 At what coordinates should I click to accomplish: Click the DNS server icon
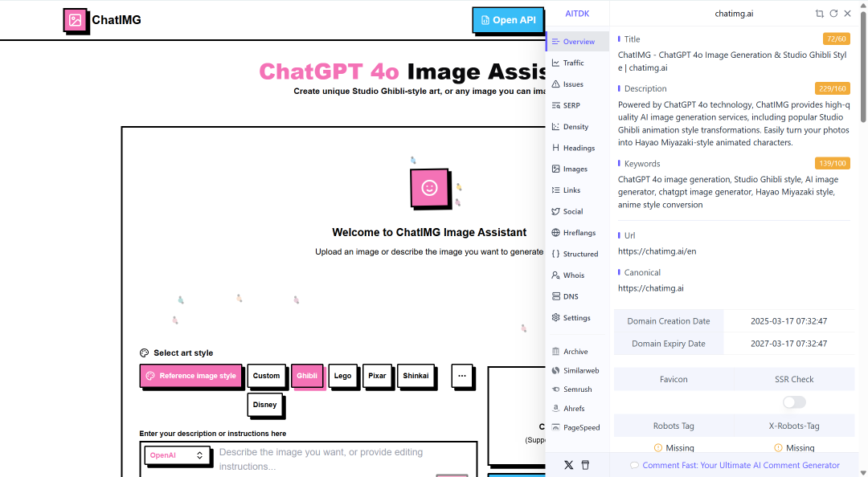(556, 296)
